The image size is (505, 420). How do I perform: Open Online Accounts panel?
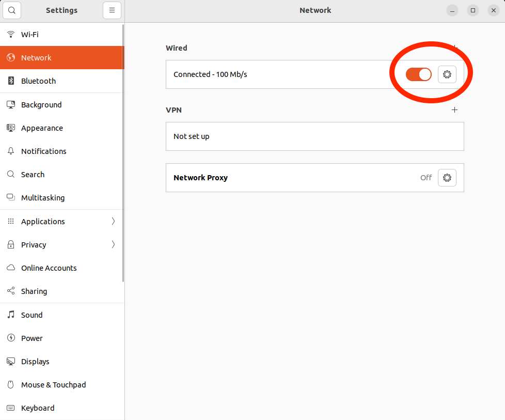61,268
